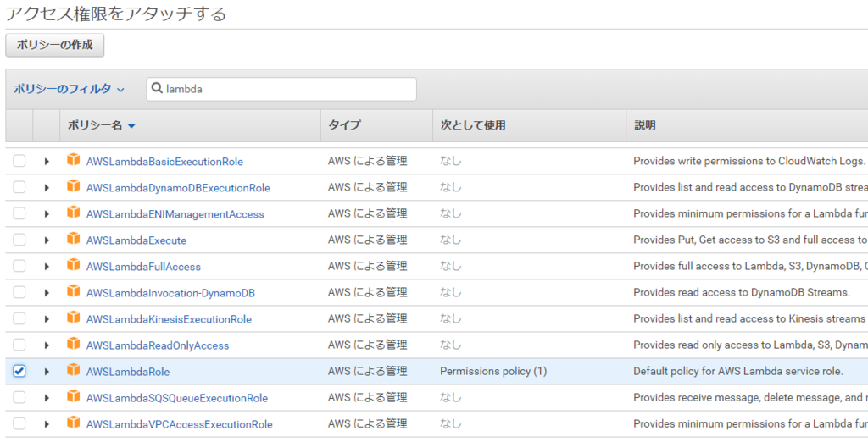The image size is (868, 442).
Task: Open the AWSLambdaKinesisExecutionRole policy link
Action: 169,319
